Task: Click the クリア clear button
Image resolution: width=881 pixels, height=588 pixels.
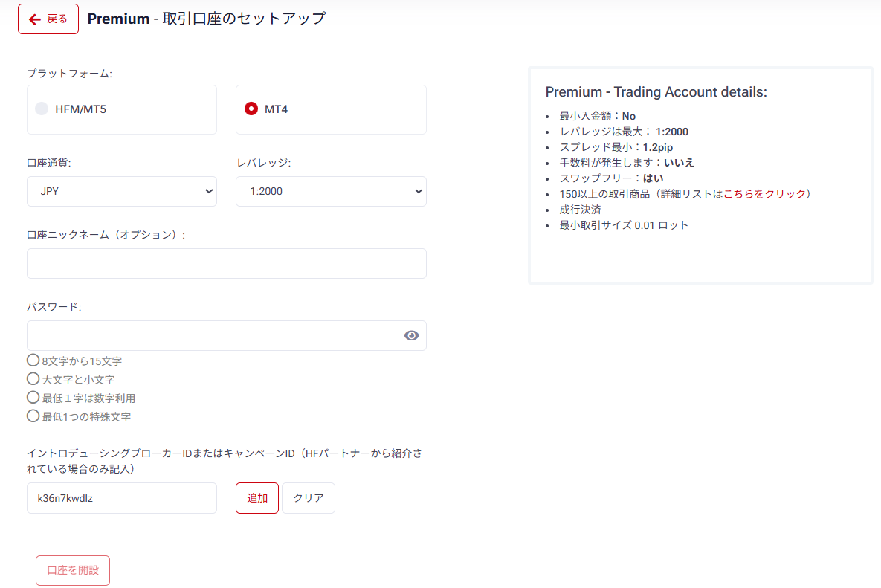Action: (309, 498)
